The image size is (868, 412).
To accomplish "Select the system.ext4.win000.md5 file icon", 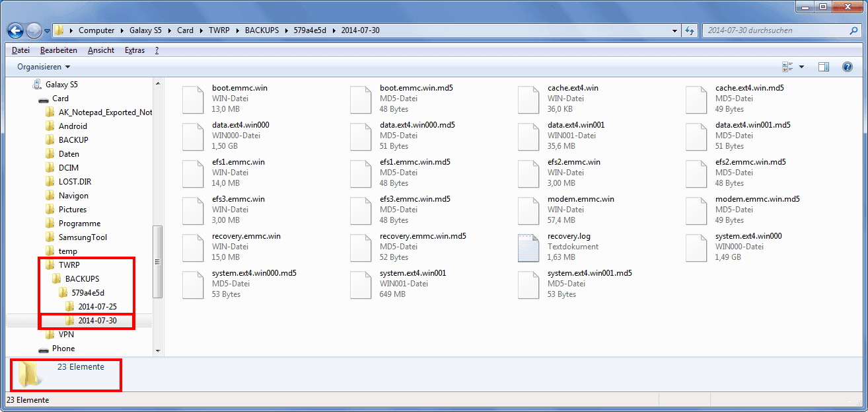I will (x=193, y=284).
